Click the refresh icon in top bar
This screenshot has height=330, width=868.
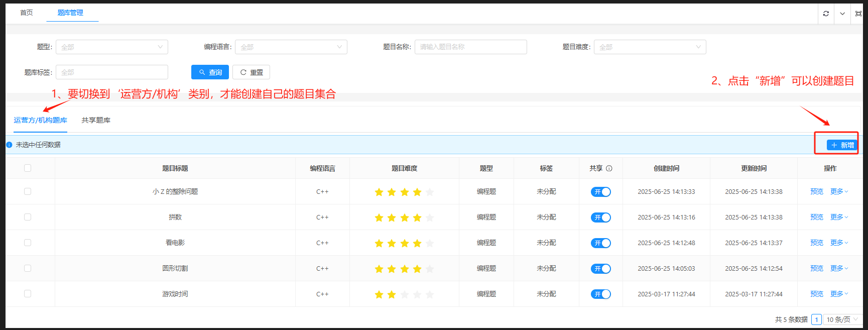tap(826, 14)
